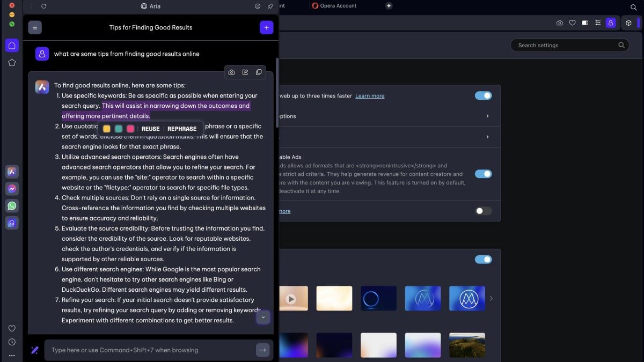This screenshot has height=362, width=644.
Task: Copy the Aria response
Action: tap(259, 72)
